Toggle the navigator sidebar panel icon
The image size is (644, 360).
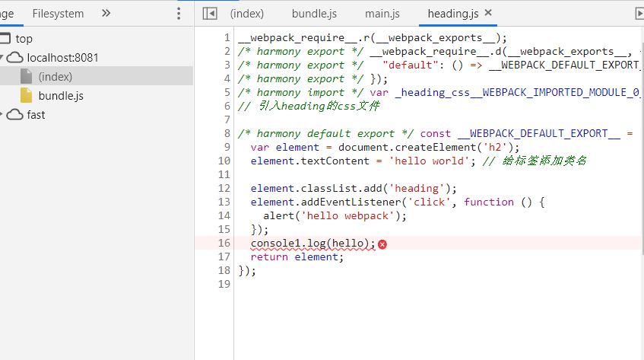tap(210, 14)
